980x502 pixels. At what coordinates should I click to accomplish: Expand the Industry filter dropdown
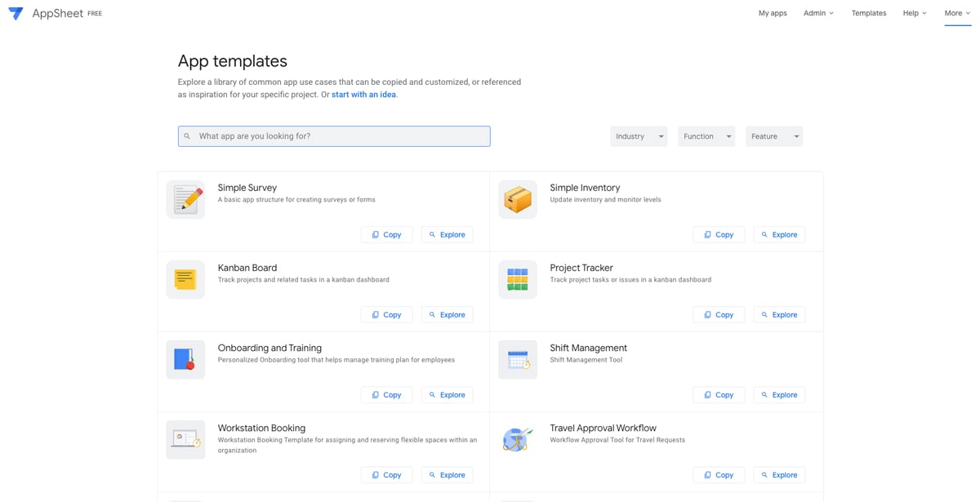[x=639, y=136]
